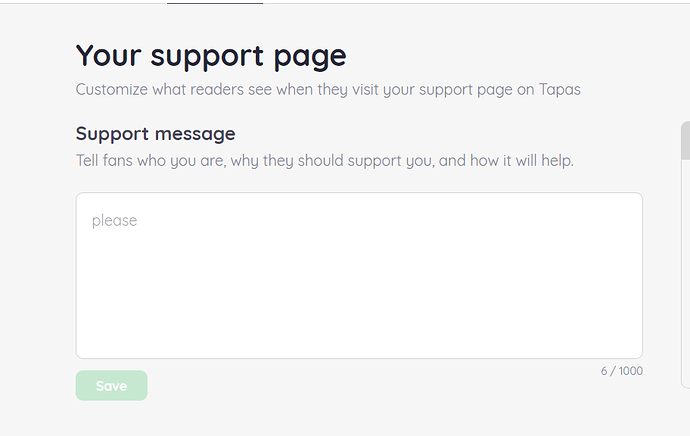Screen dimensions: 690x436
Task: Click the "6 / 1000" character counter
Action: (x=621, y=371)
